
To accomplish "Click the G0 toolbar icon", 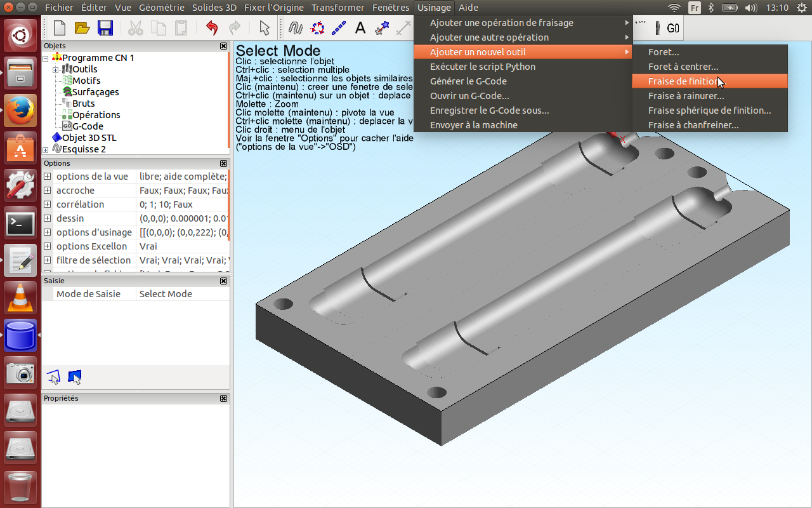I will point(673,29).
